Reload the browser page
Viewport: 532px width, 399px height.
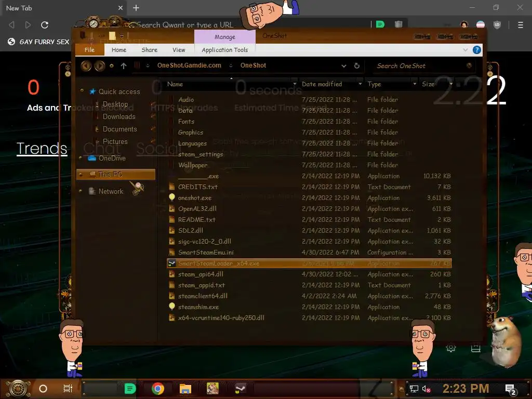(45, 25)
